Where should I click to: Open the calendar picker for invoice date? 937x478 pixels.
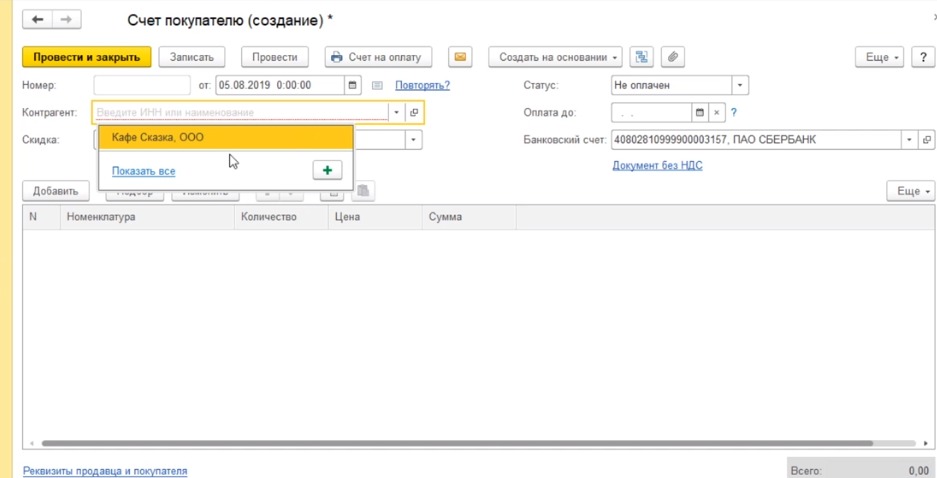(x=353, y=86)
